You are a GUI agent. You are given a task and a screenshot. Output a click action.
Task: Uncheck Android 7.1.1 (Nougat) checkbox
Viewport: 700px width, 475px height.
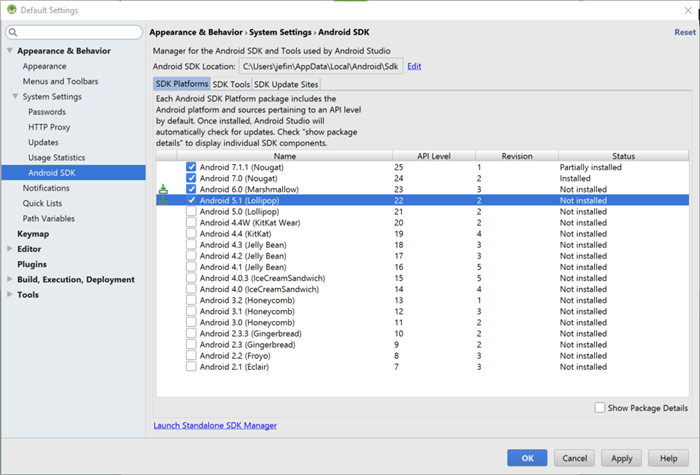coord(191,167)
